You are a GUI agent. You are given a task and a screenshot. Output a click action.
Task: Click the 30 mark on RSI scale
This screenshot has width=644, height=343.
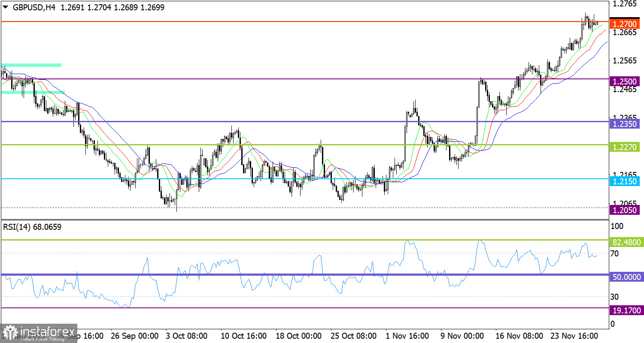[615, 296]
